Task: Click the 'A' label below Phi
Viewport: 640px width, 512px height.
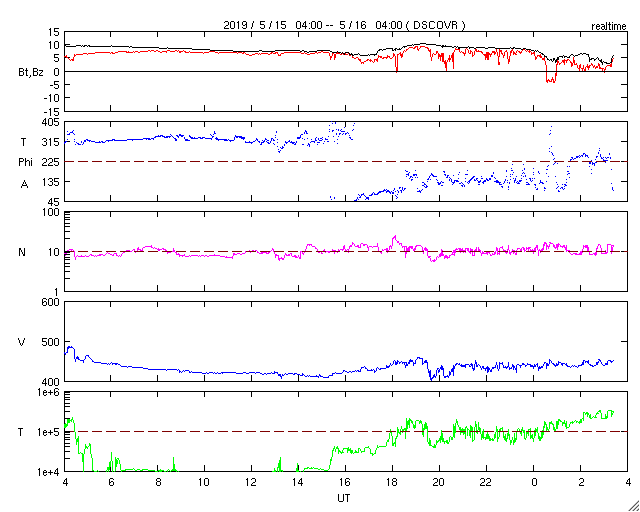Action: coord(24,184)
